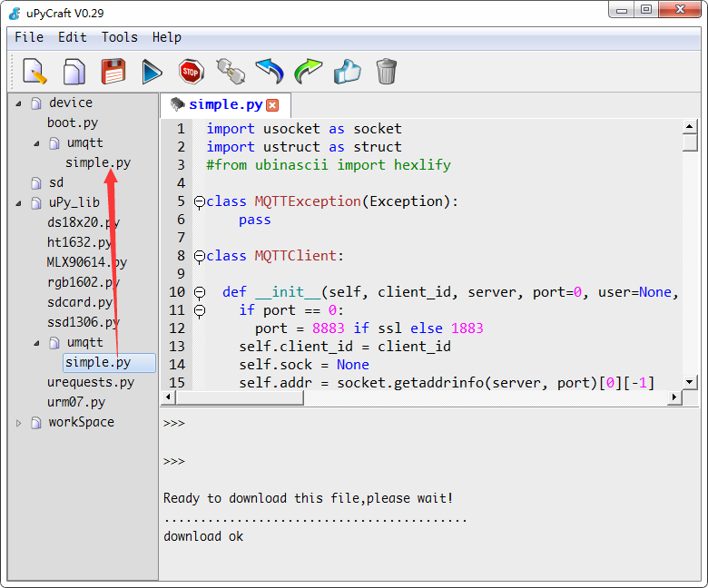Click editor vertical scrollbar up arrow
Screen dimensions: 708x588
click(x=689, y=127)
